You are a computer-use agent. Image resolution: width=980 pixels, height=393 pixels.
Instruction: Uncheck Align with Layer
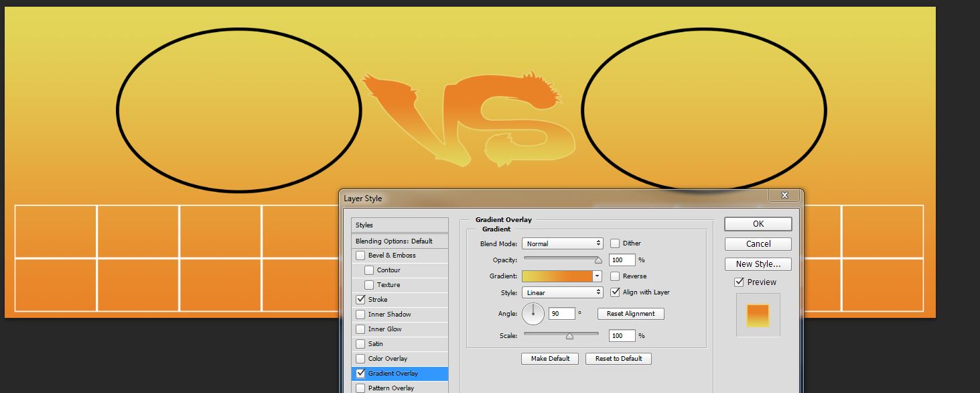(615, 292)
